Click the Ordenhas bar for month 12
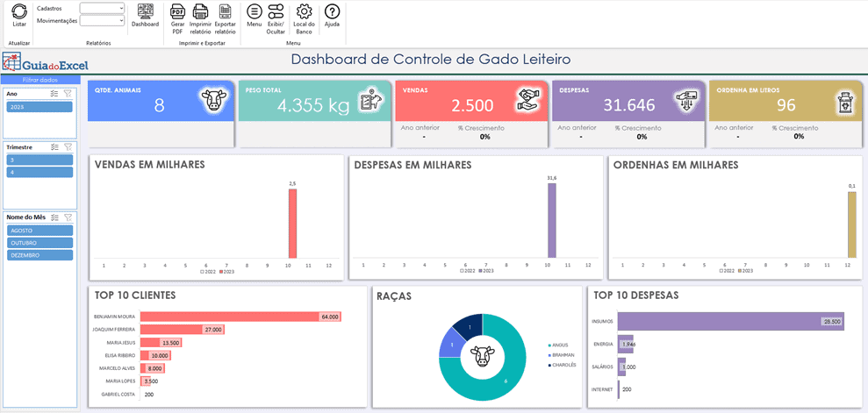The height and width of the screenshot is (413, 868). point(852,224)
